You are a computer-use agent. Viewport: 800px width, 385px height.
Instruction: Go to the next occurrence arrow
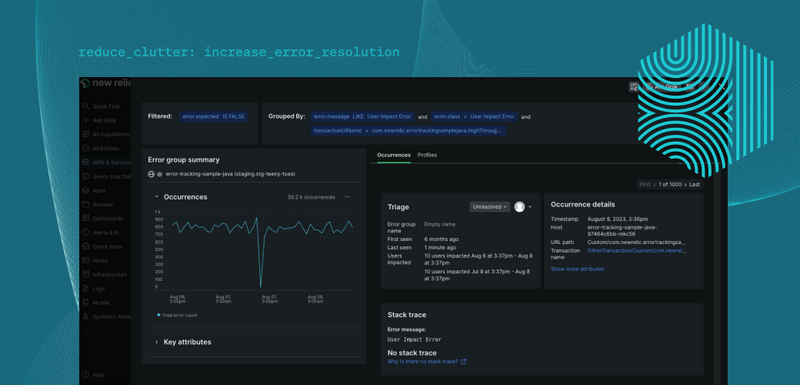pyautogui.click(x=685, y=185)
